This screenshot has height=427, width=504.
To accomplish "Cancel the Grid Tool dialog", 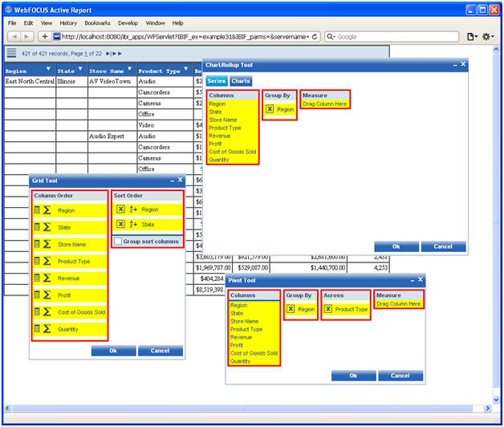I will 160,351.
